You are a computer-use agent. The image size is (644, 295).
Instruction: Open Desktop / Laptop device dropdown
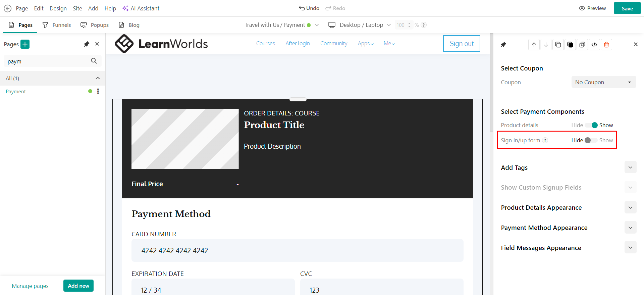pyautogui.click(x=360, y=25)
